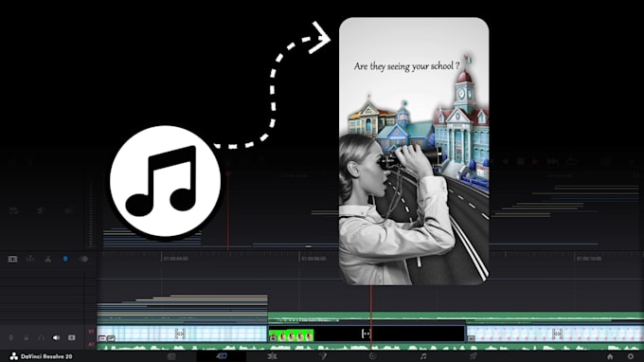Select the A1 track label
The image size is (644, 362).
click(91, 344)
